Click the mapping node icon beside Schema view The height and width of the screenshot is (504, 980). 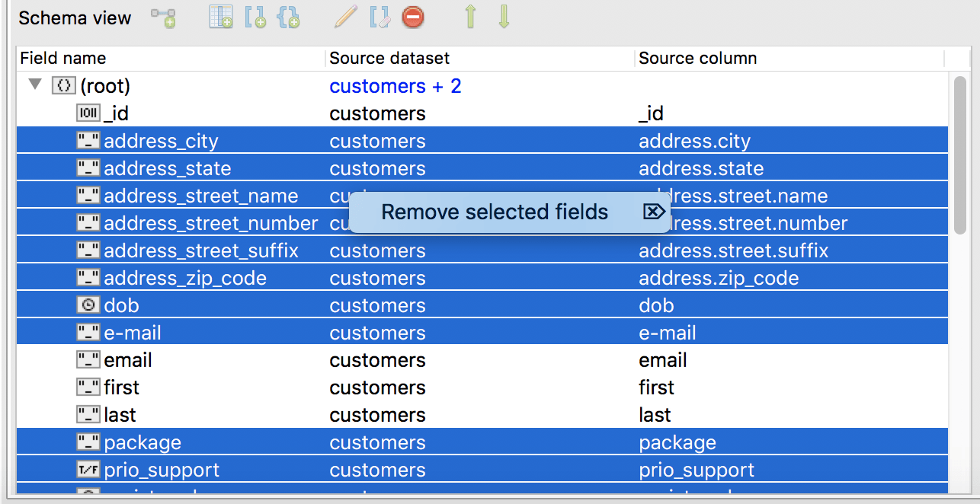[x=164, y=17]
